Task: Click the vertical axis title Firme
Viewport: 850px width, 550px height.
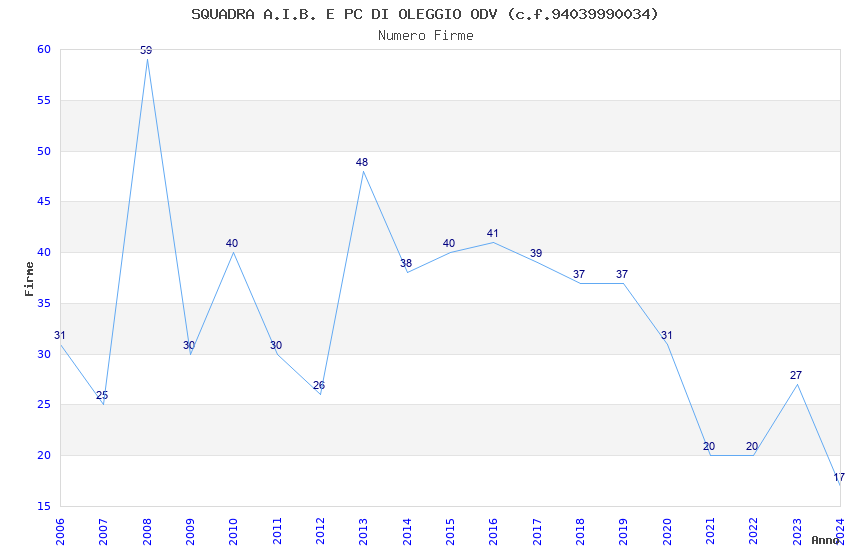Action: click(x=29, y=279)
